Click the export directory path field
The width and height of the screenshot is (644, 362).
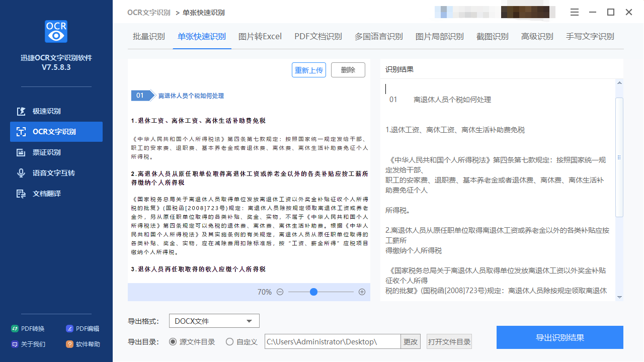[333, 342]
